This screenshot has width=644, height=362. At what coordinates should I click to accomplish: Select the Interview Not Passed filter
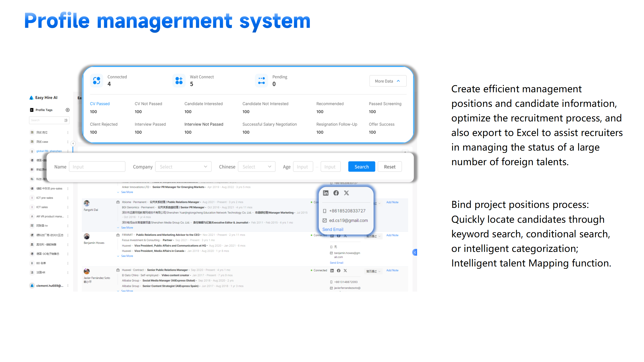tap(204, 124)
